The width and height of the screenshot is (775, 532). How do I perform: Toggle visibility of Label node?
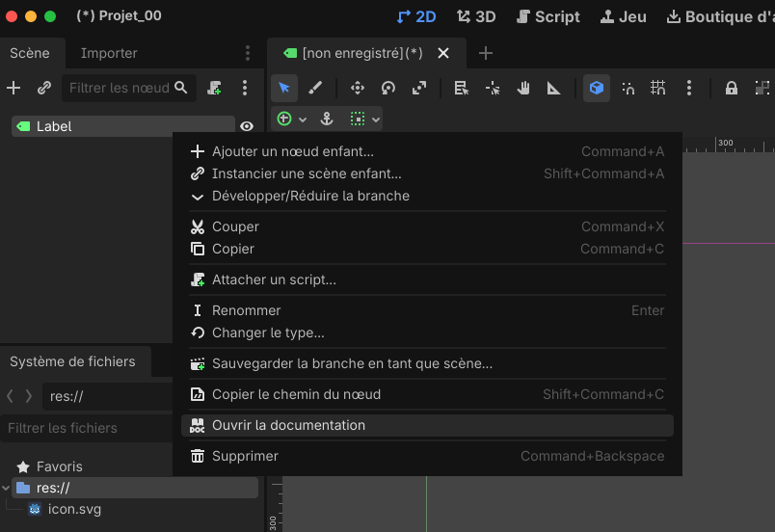(247, 126)
